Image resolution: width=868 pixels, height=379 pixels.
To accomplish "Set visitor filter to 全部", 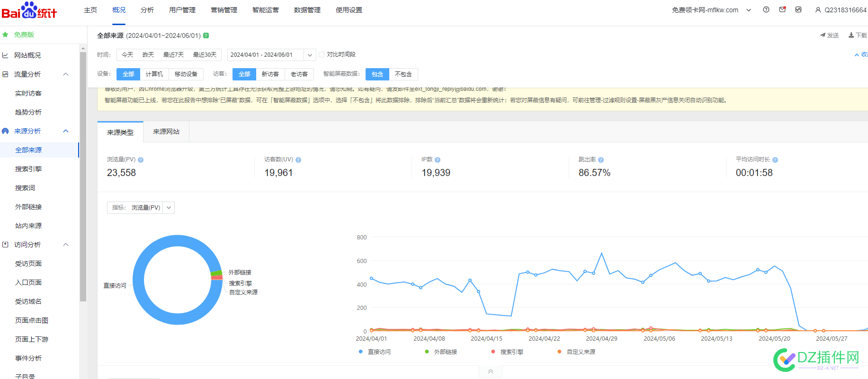I will 244,74.
